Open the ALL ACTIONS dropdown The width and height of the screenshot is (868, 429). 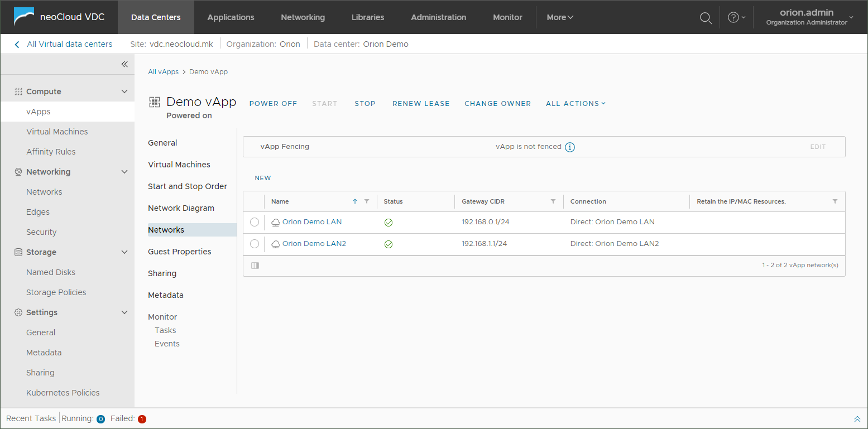576,103
